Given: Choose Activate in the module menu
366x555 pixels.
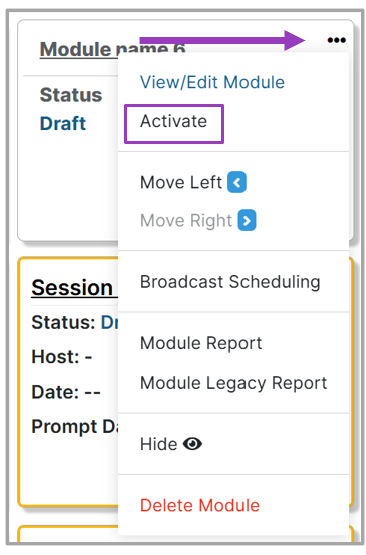Looking at the screenshot, I should point(173,121).
